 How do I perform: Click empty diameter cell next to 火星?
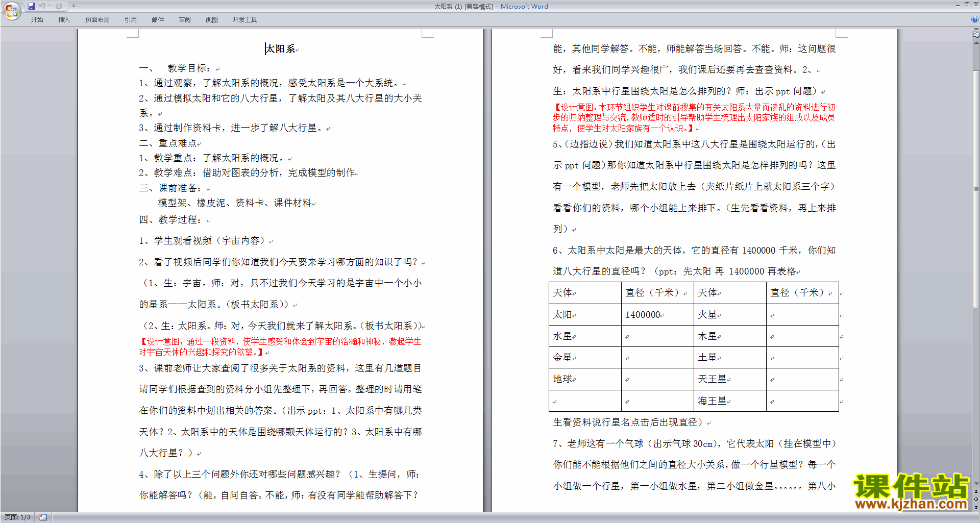tap(802, 315)
